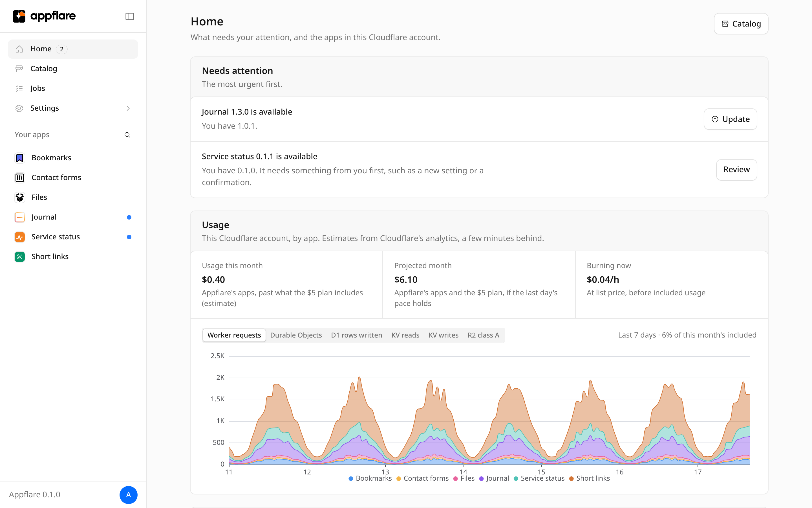Toggle the Bookmarks legend swatch in chart

tap(351, 478)
